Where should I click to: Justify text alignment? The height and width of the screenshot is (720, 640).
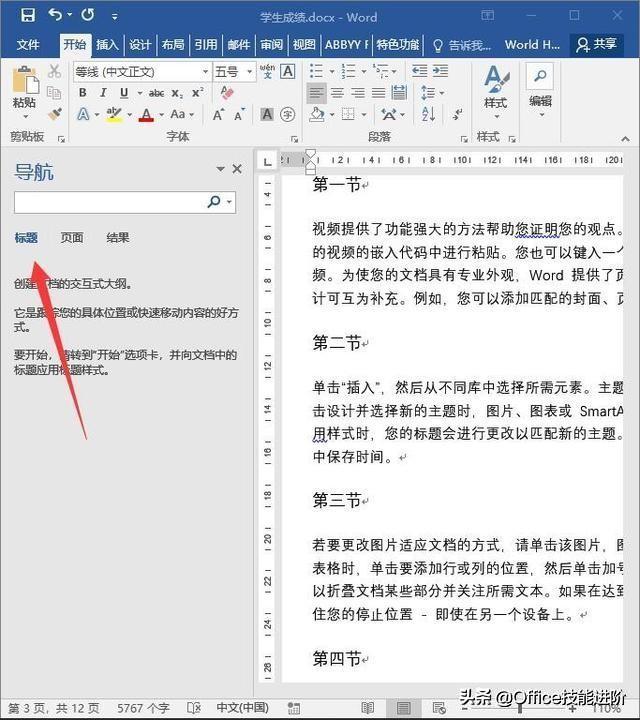coord(379,93)
